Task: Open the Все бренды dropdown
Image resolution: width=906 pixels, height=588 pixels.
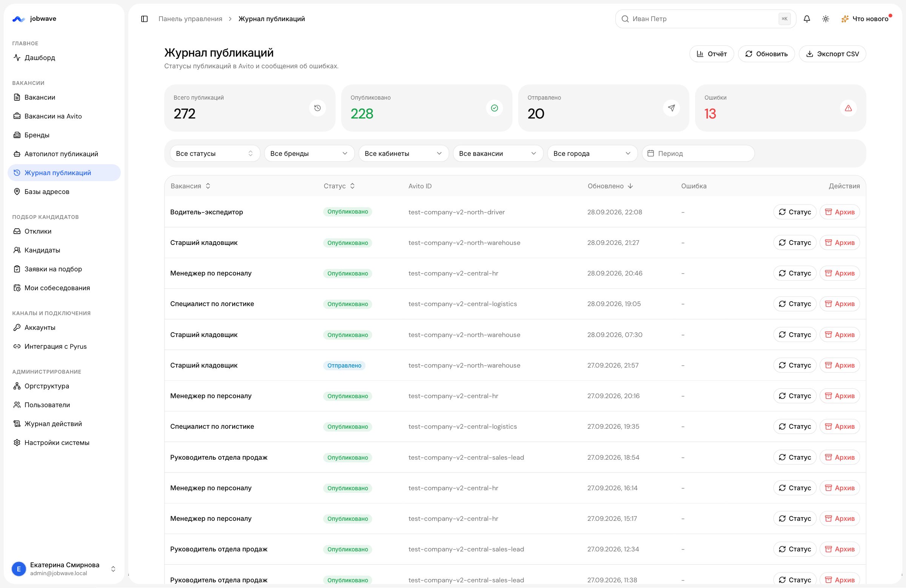Action: click(309, 153)
